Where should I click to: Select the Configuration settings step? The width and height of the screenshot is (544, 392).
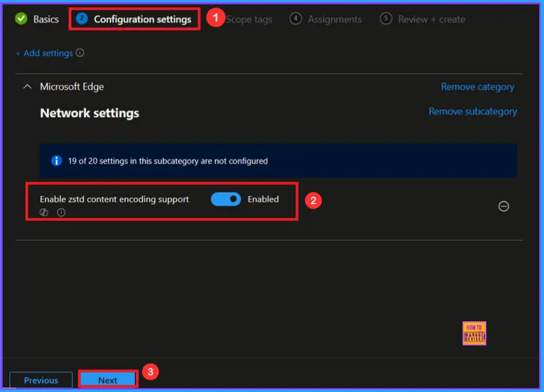[x=134, y=19]
